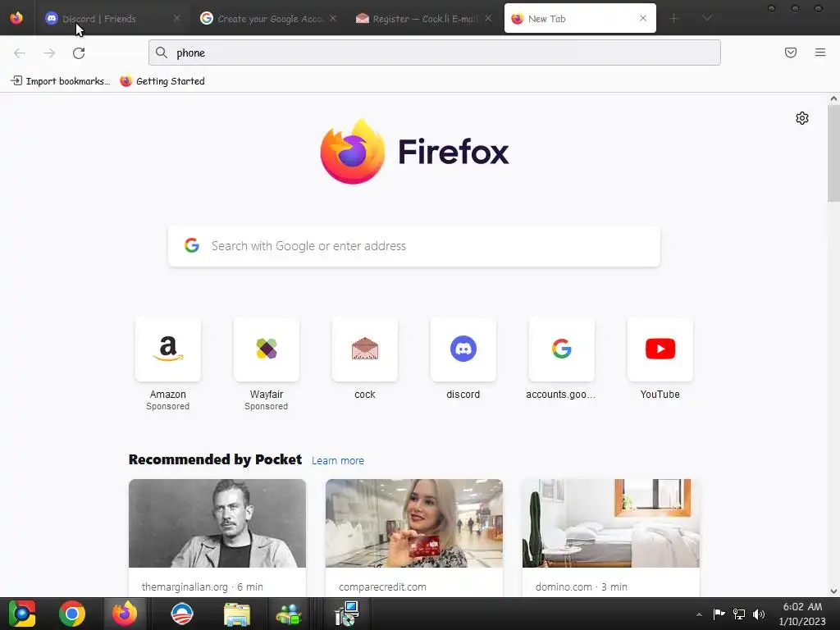
Task: Switch to the Discord | Friends tab
Action: click(112, 19)
